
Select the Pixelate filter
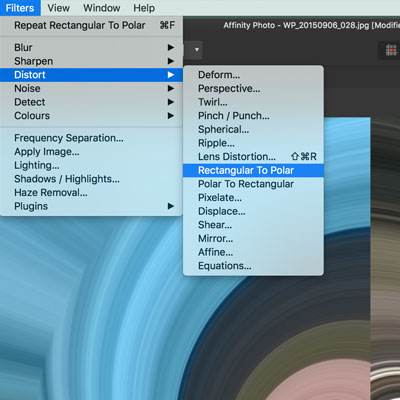pos(253,198)
